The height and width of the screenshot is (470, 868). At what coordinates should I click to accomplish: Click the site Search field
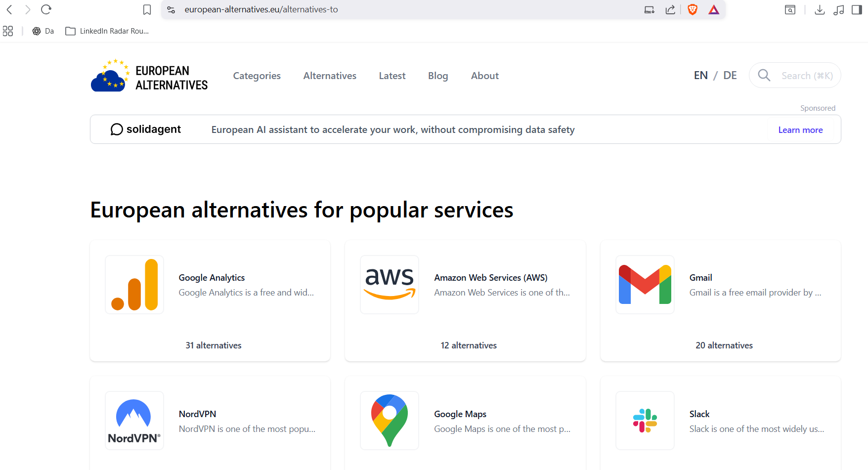[x=806, y=76]
